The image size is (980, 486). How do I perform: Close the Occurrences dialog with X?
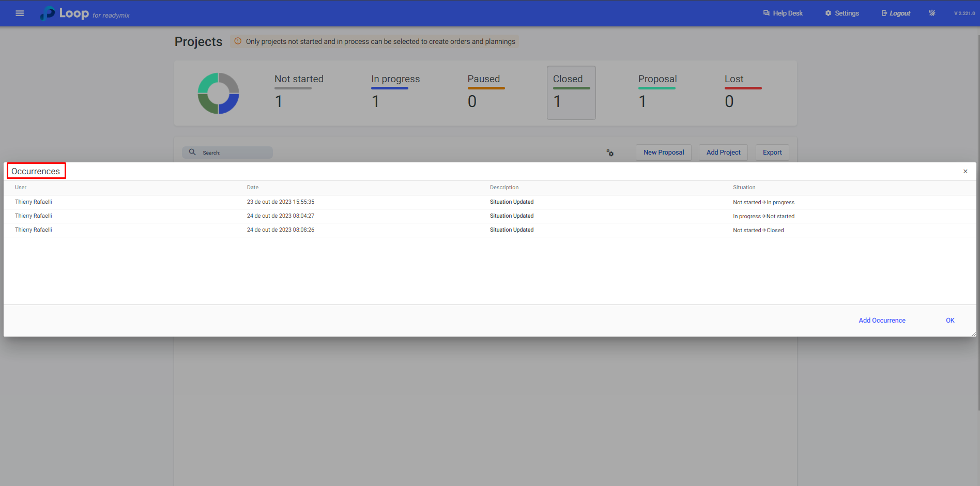click(x=965, y=171)
